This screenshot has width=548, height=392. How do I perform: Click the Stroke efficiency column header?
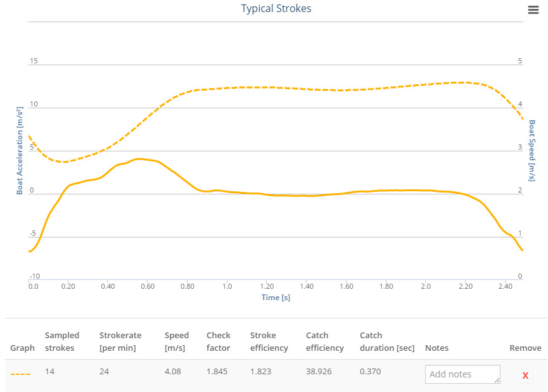pos(269,341)
